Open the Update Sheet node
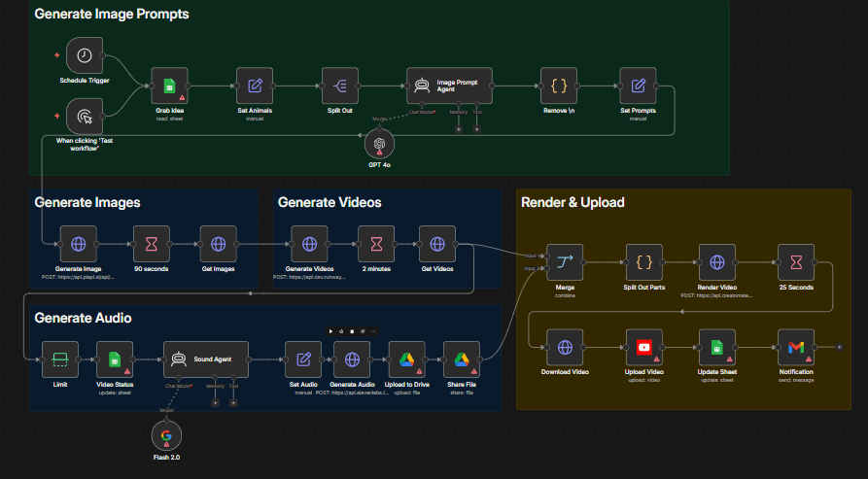The height and width of the screenshot is (479, 868). click(717, 348)
